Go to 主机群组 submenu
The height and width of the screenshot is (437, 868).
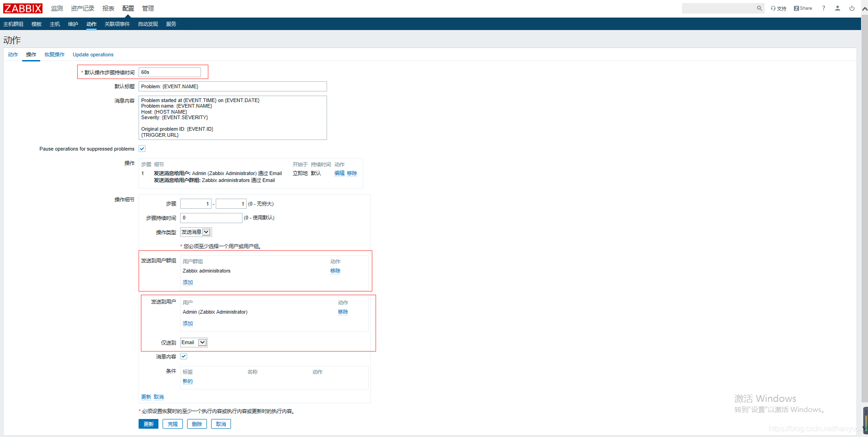(x=13, y=24)
